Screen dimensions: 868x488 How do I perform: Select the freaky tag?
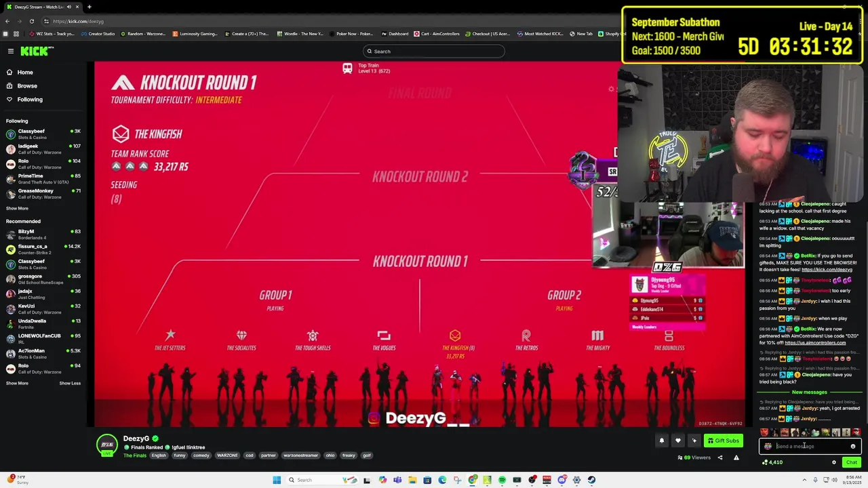(x=349, y=455)
